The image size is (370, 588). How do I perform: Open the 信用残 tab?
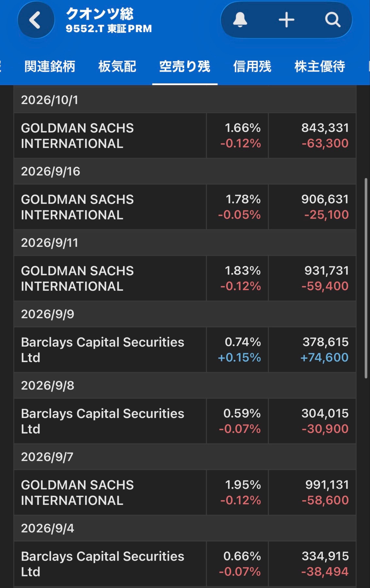tap(252, 66)
